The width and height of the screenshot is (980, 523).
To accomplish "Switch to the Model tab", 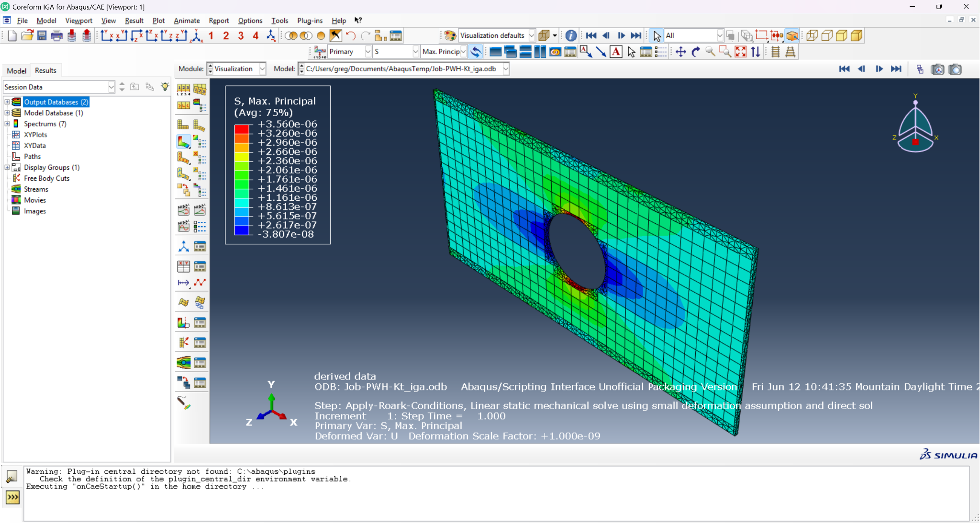I will click(16, 71).
